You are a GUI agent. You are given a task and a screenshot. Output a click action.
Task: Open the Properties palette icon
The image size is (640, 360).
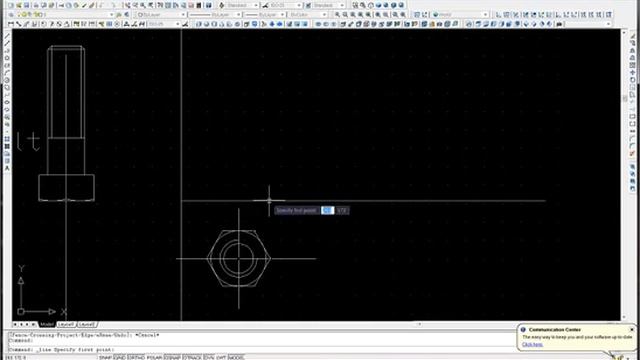(160, 5)
